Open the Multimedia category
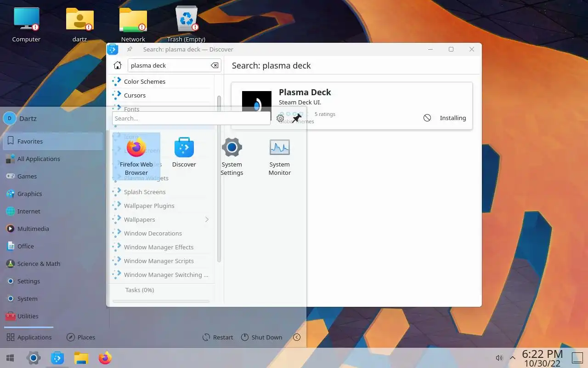588x368 pixels. (53, 229)
